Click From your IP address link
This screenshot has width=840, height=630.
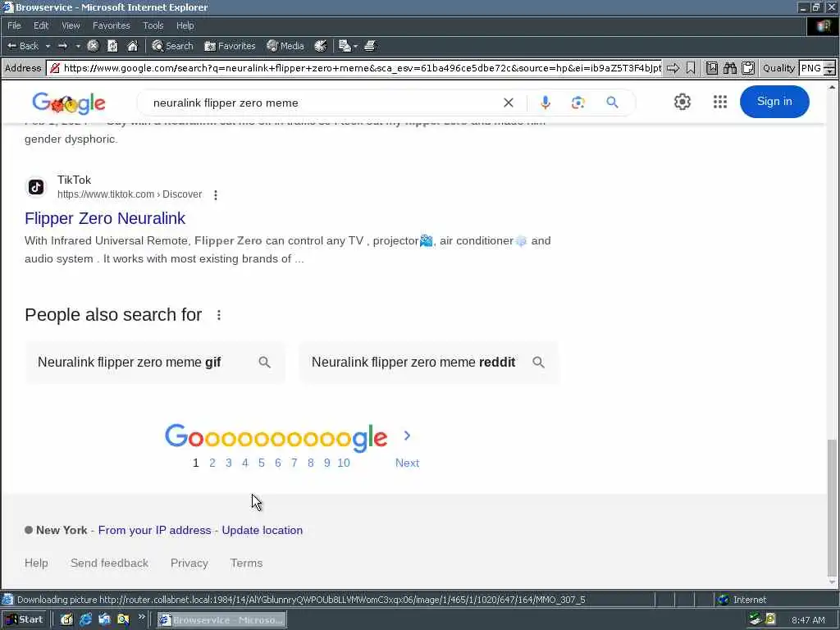click(x=155, y=531)
